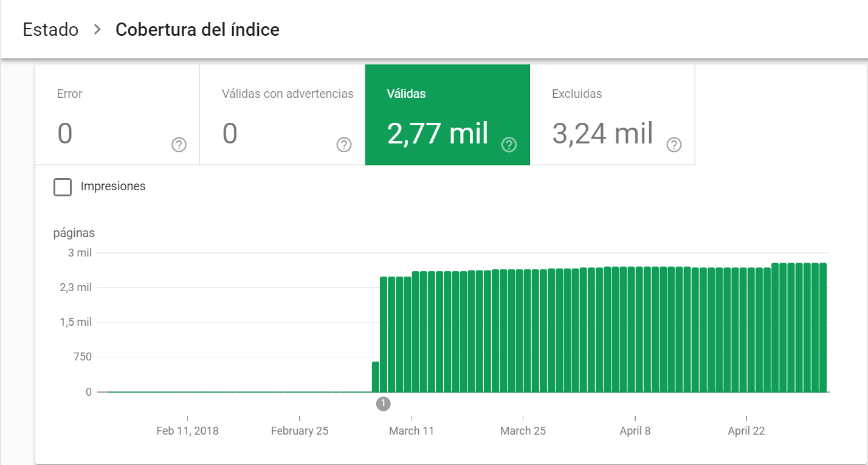Screen dimensions: 868x465
Task: Click the Feb 11, 2018 axis label
Action: click(x=187, y=431)
